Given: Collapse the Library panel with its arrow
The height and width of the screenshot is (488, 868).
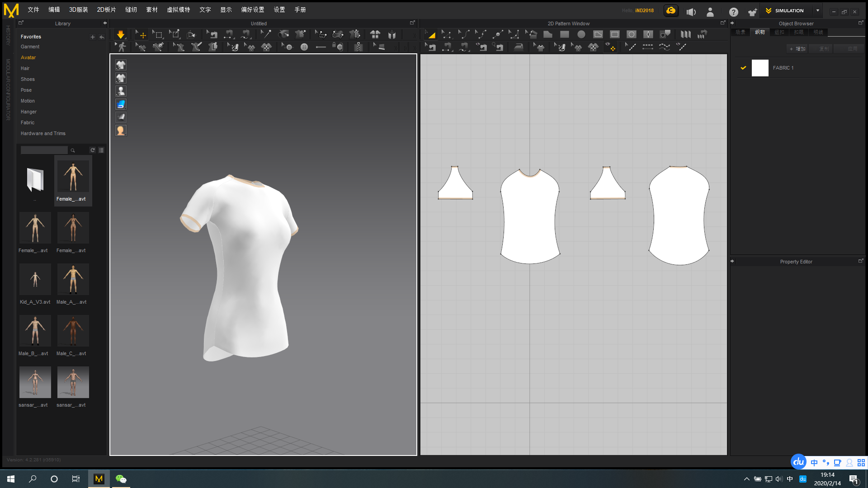Looking at the screenshot, I should 104,23.
